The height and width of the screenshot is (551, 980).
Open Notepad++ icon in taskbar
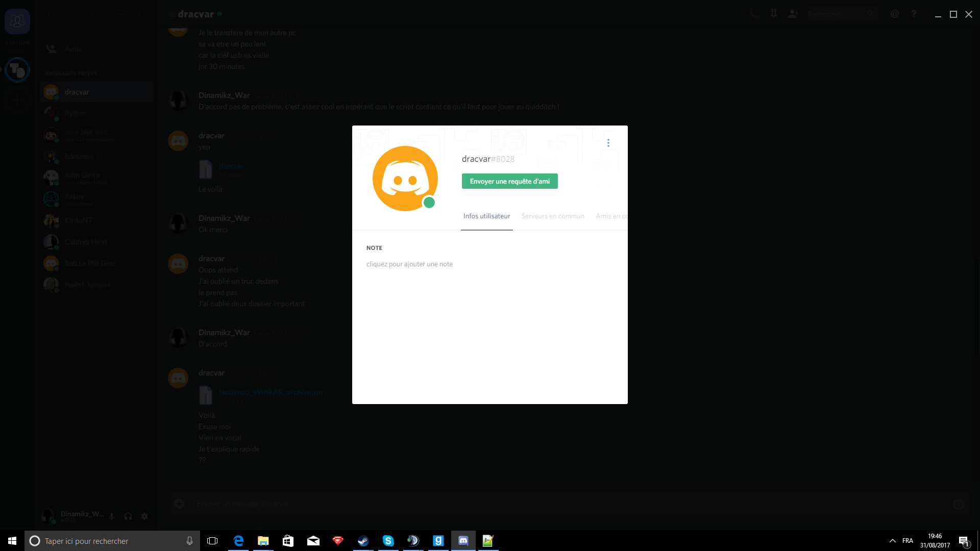tap(488, 541)
